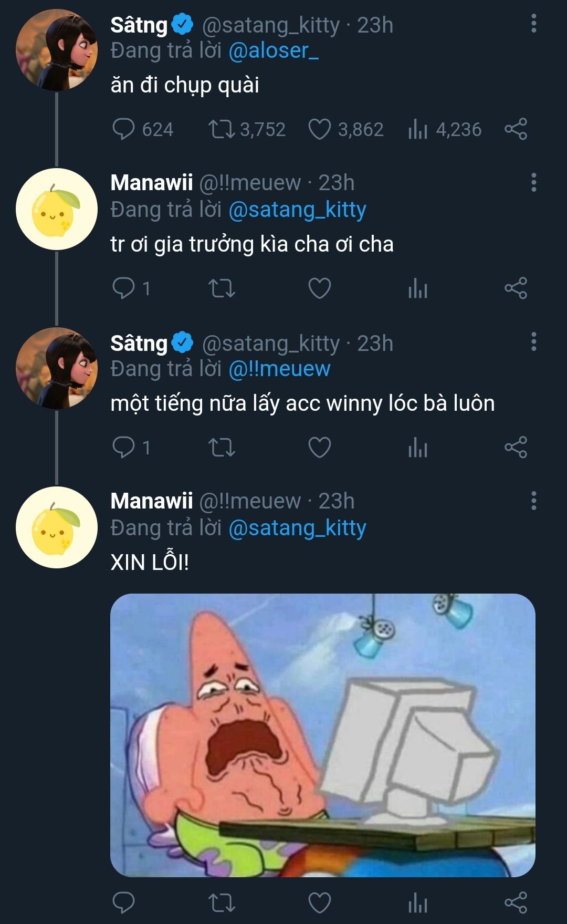This screenshot has height=924, width=567.
Task: Open the crying Patrick meme image
Action: pyautogui.click(x=322, y=735)
